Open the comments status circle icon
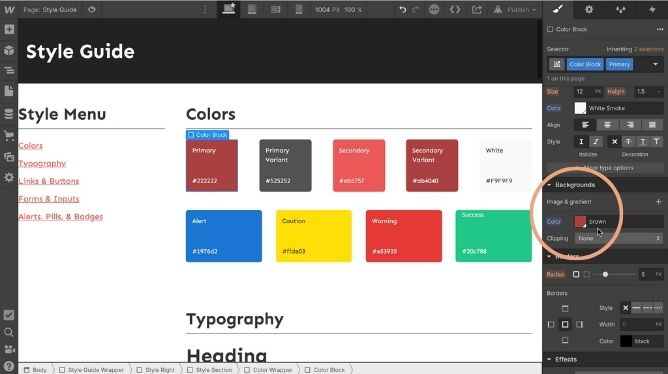668x374 pixels. (434, 9)
